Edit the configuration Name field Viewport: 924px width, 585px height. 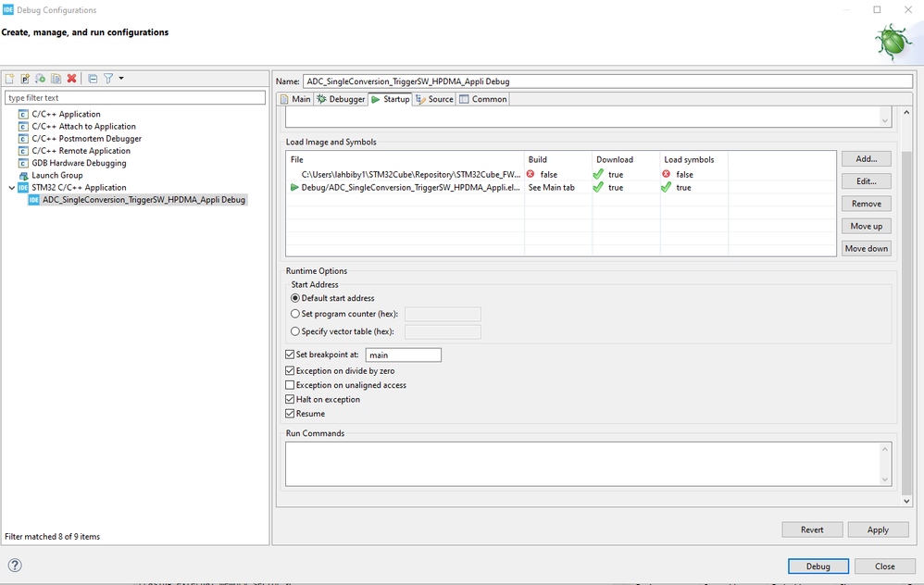point(607,81)
